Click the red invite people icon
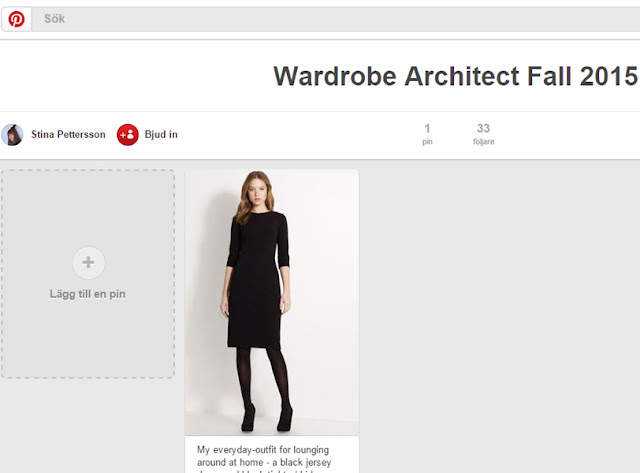Screen dimensions: 640x473 click(x=128, y=135)
